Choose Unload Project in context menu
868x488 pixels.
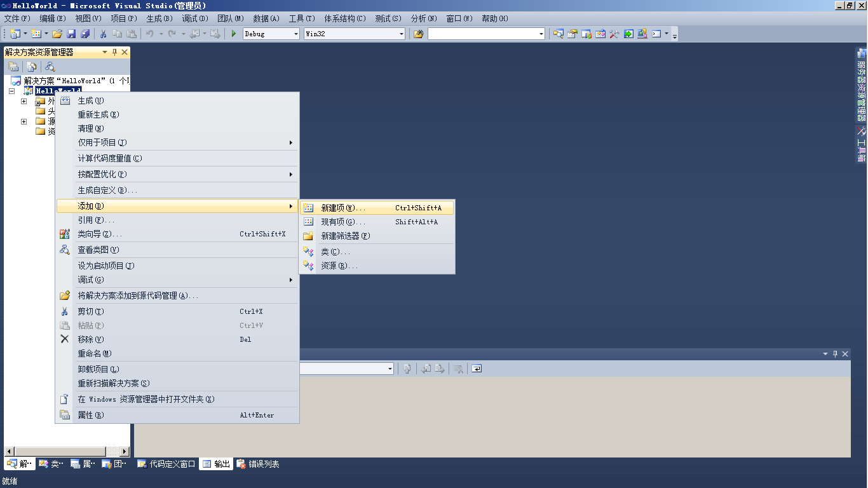tap(177, 369)
